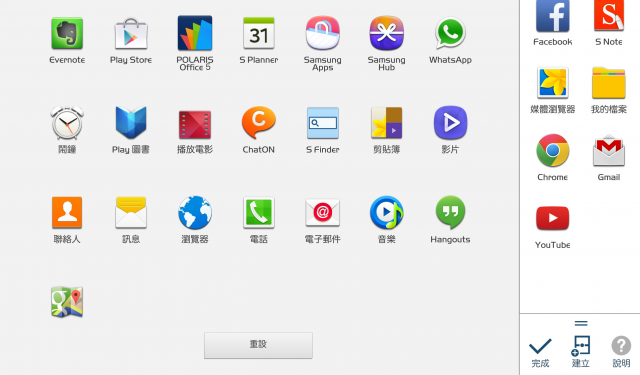Open the Evernote app icon
Viewport: 640px width, 375px height.
pyautogui.click(x=67, y=33)
